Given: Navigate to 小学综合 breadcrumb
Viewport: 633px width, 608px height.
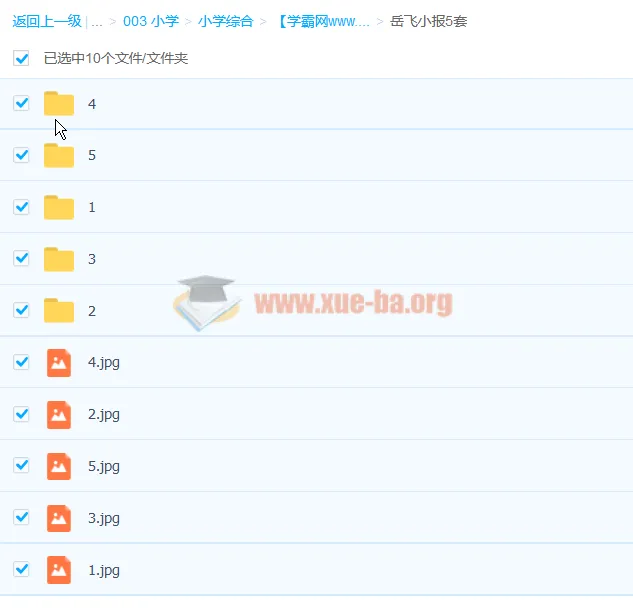Looking at the screenshot, I should (x=225, y=20).
